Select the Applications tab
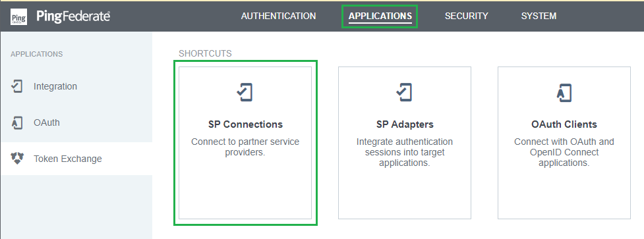The height and width of the screenshot is (239, 644). [x=380, y=16]
